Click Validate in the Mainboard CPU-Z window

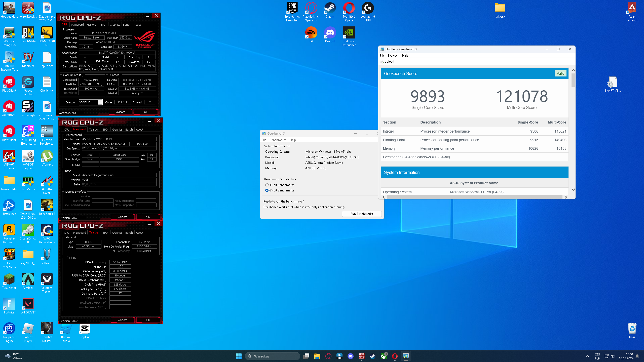[x=123, y=217]
